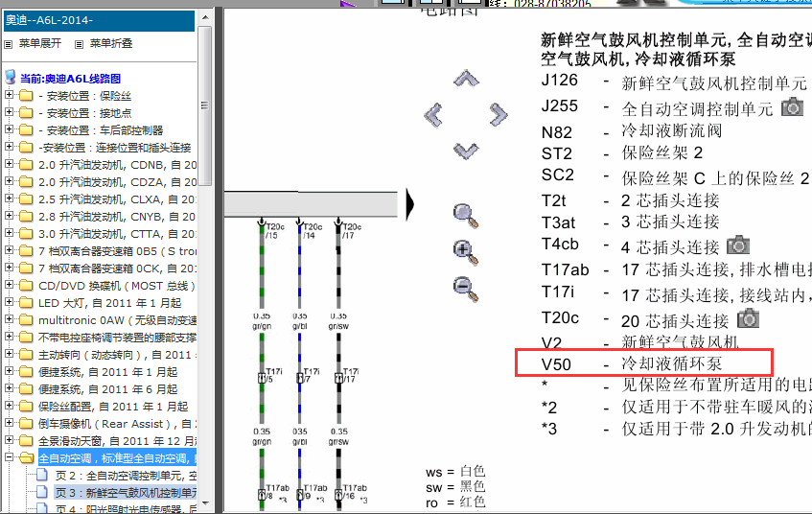The width and height of the screenshot is (812, 514).
Task: Click the T2t 2 芯插头连接 entry
Action: pos(630,200)
